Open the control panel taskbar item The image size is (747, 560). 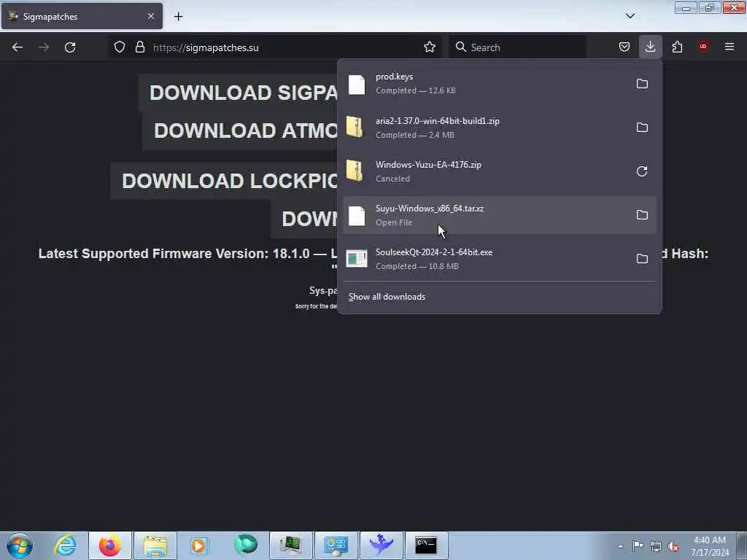(336, 545)
